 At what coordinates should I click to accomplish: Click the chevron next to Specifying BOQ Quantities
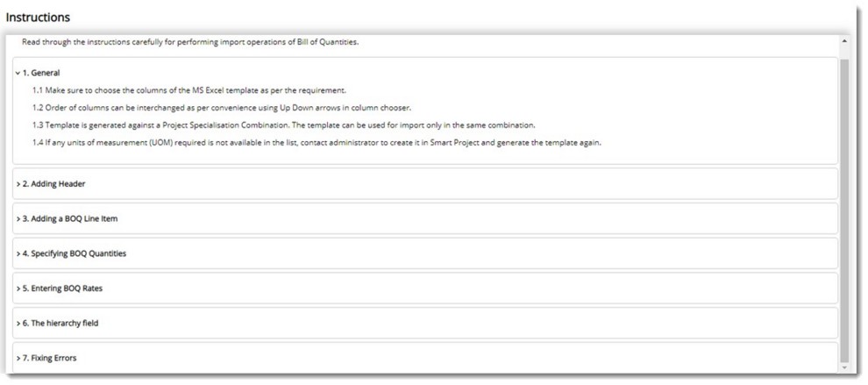click(x=18, y=253)
